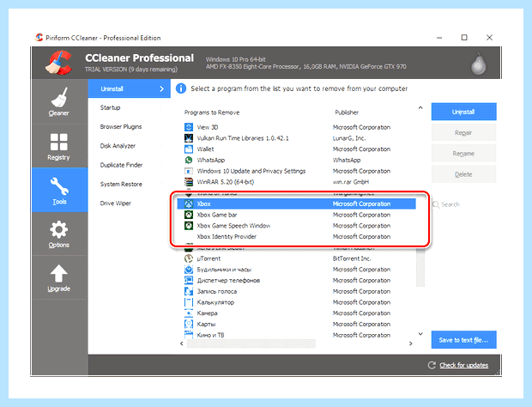The width and height of the screenshot is (532, 407).
Task: Click the Xbox Game bar icon
Action: (x=189, y=215)
